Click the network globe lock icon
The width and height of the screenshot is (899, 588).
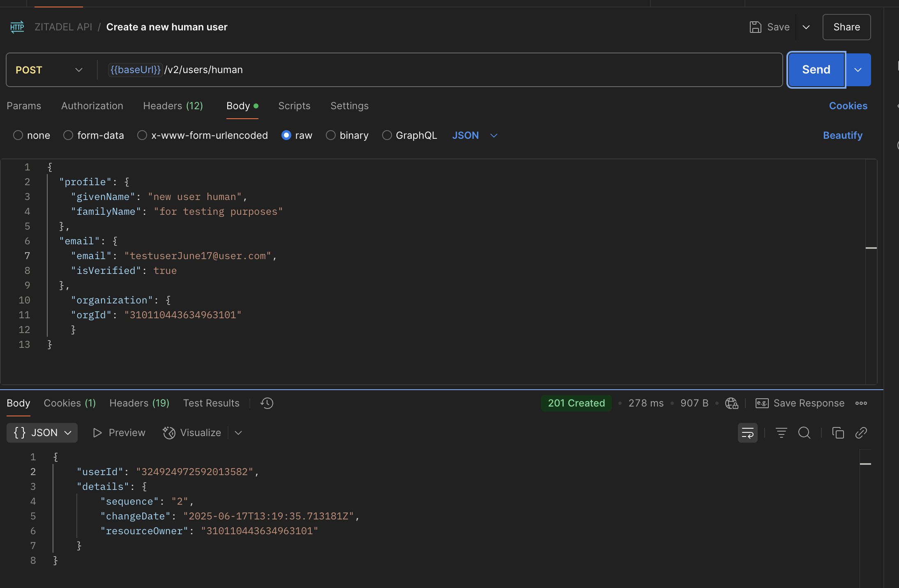(731, 403)
